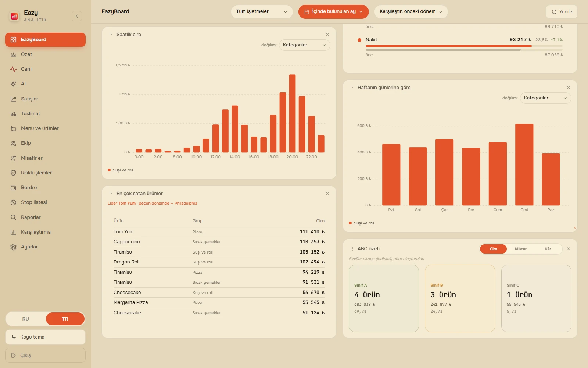Click the Eazy Analitik logo icon
Viewport: 588px width, 368px height.
pyautogui.click(x=14, y=16)
